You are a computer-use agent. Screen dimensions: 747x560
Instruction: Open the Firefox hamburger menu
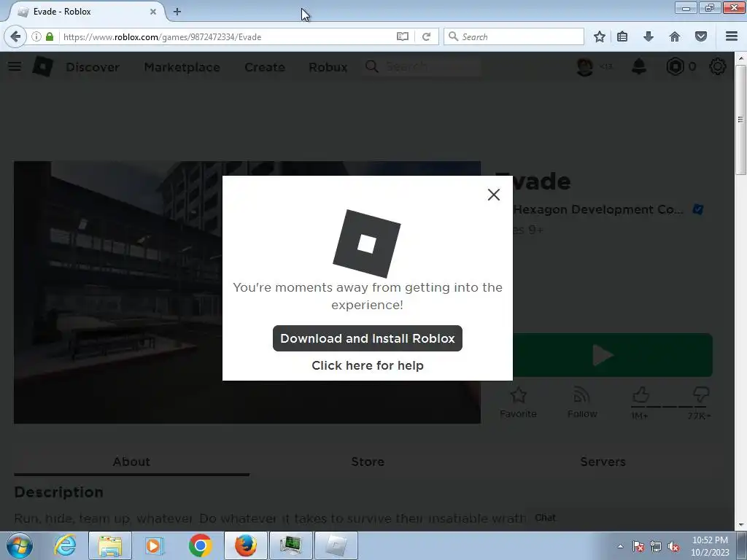(732, 36)
